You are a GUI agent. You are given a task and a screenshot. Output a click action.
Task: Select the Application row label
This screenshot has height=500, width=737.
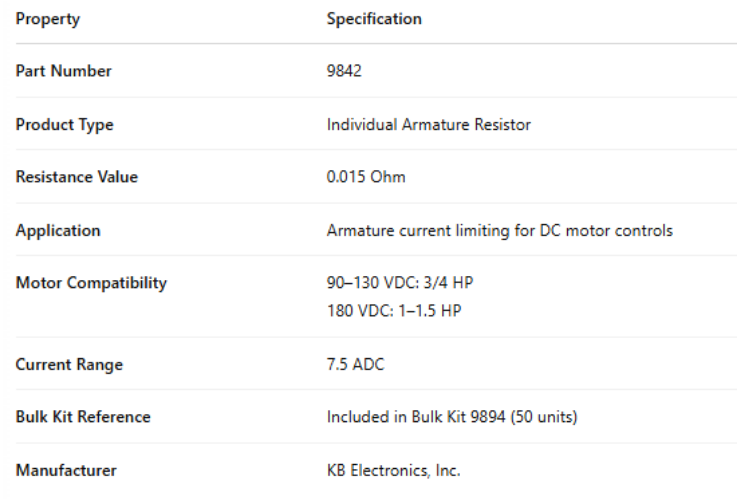[58, 231]
